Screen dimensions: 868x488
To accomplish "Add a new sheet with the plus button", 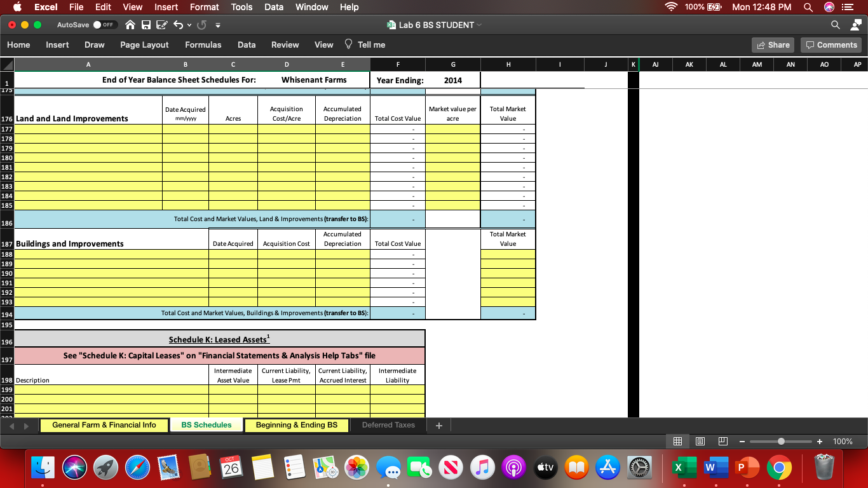I will coord(438,425).
